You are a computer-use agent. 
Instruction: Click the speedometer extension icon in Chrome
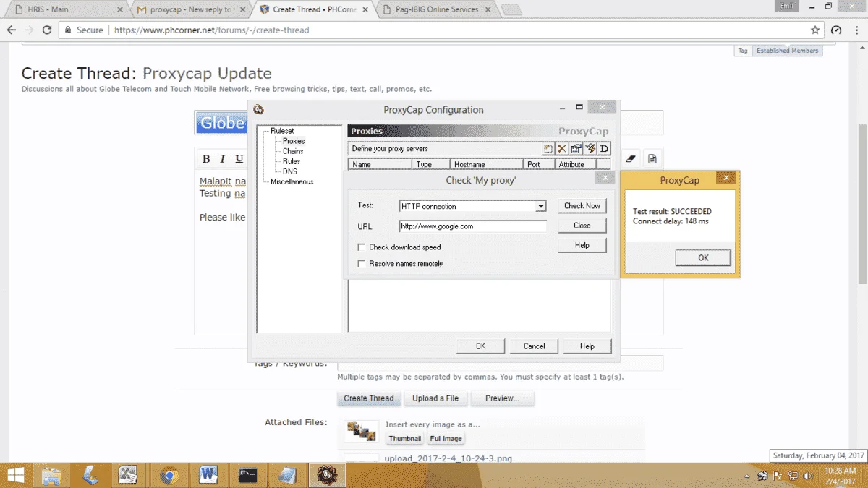pos(837,30)
